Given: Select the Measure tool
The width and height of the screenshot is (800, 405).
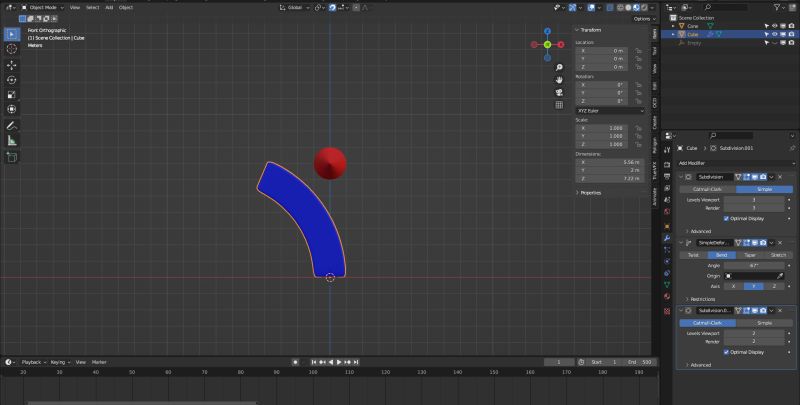Looking at the screenshot, I should click(12, 141).
